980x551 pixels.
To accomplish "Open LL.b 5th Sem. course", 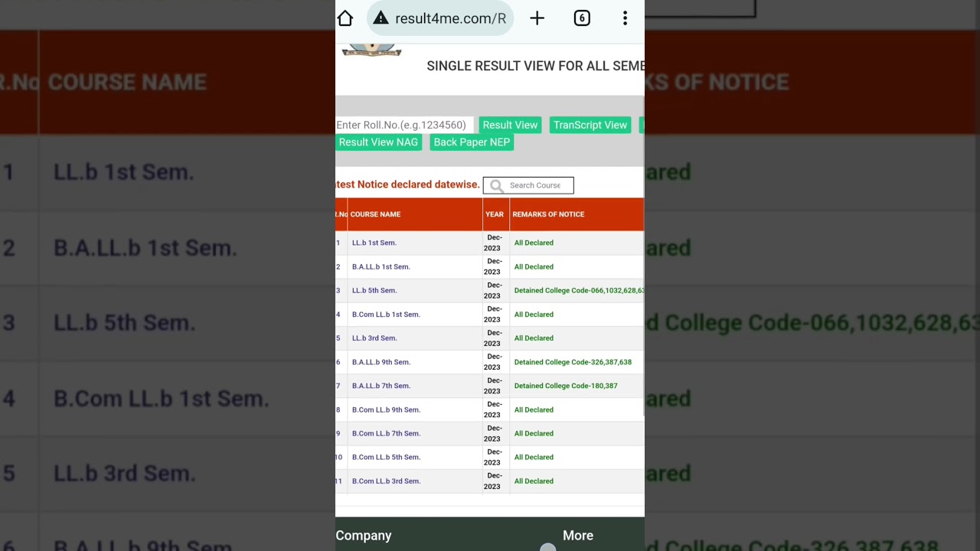I will click(x=374, y=290).
